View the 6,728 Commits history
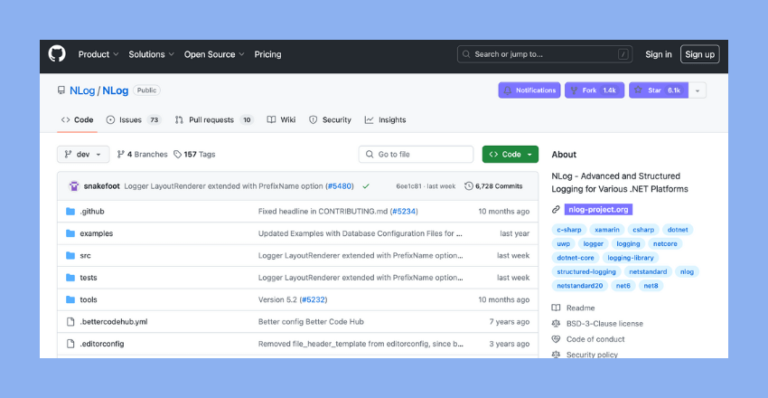768x398 pixels. 493,186
